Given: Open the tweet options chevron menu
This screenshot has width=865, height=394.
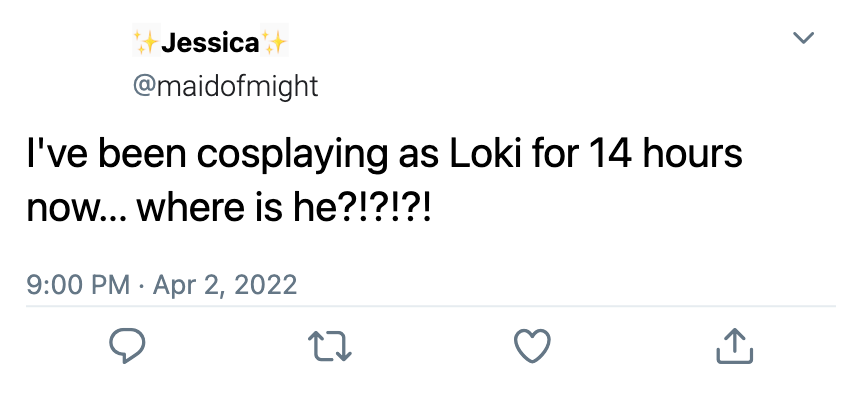Looking at the screenshot, I should coord(803,38).
